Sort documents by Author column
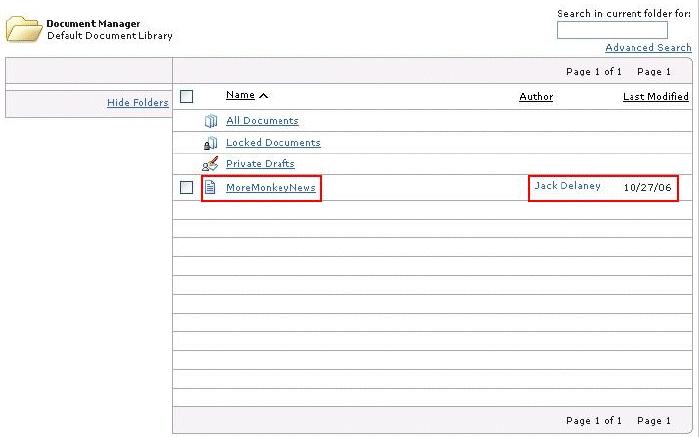The width and height of the screenshot is (699, 437). (x=536, y=96)
